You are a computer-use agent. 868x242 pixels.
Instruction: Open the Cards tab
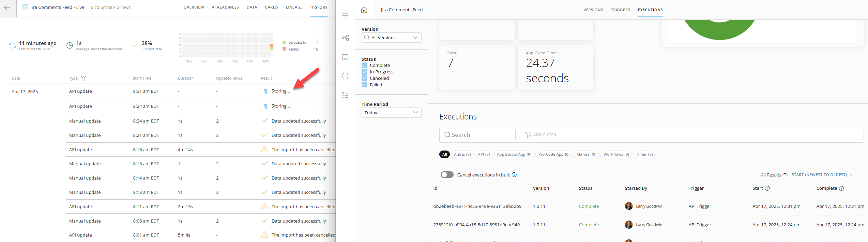point(272,7)
